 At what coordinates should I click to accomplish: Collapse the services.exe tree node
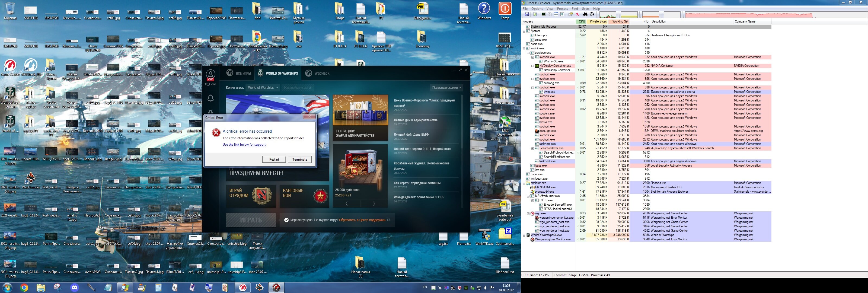coord(528,53)
